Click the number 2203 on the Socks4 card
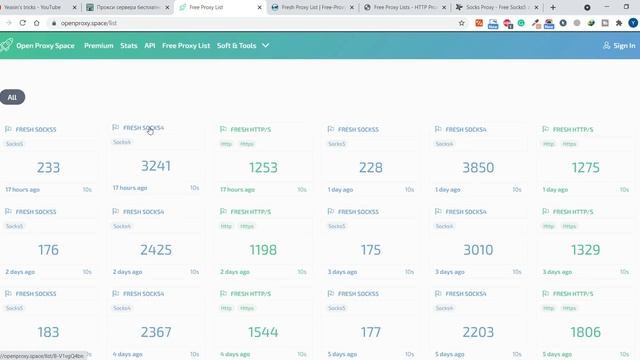The height and width of the screenshot is (360, 640). (478, 332)
